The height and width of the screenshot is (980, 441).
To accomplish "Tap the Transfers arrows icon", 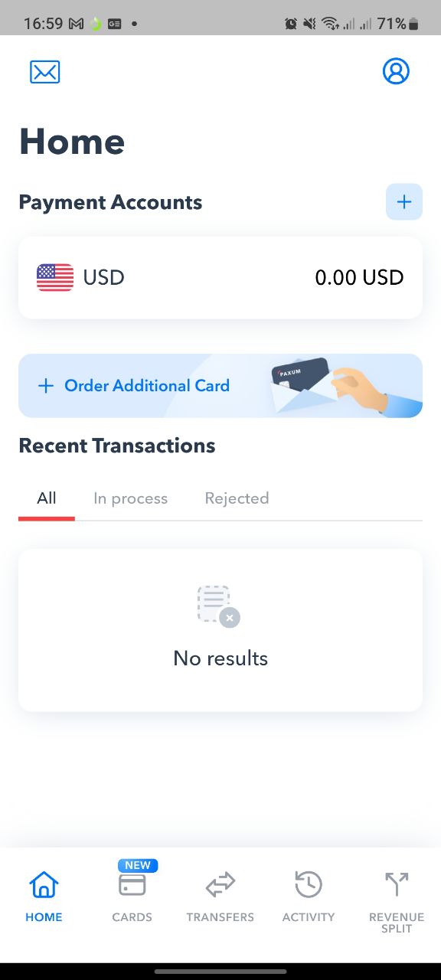I will [x=220, y=886].
